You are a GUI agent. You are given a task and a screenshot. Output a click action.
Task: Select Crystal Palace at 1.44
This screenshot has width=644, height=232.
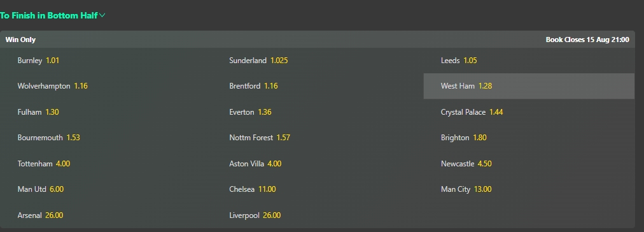click(x=529, y=112)
